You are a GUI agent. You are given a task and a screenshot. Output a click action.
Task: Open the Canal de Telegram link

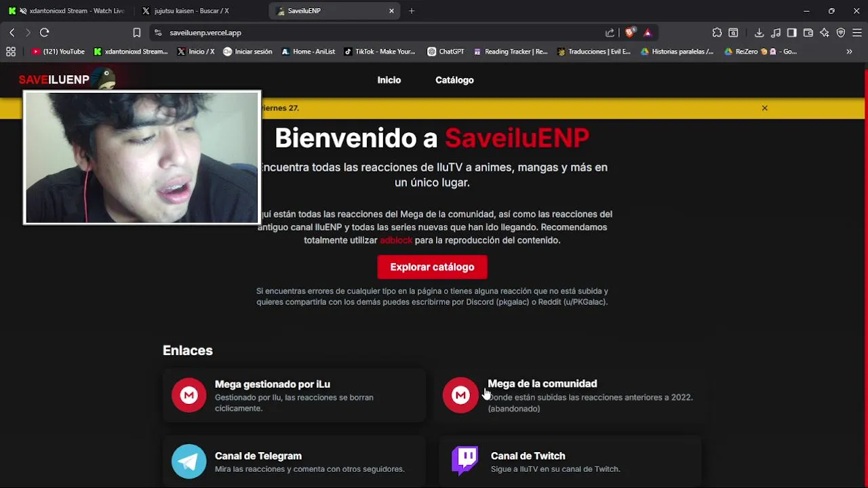click(294, 462)
